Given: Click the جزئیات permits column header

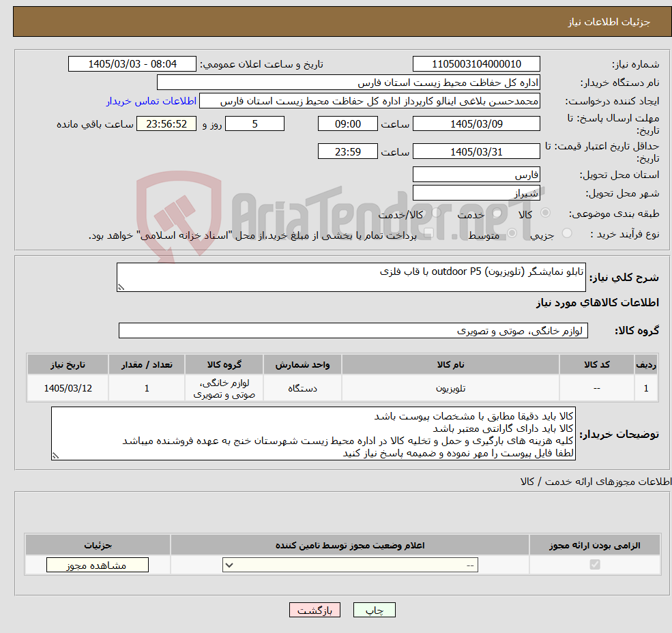Looking at the screenshot, I should coord(98,545).
